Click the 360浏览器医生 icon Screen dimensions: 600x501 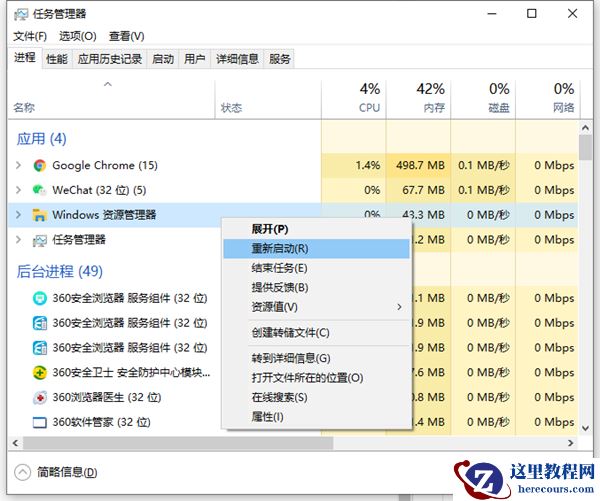(x=40, y=397)
